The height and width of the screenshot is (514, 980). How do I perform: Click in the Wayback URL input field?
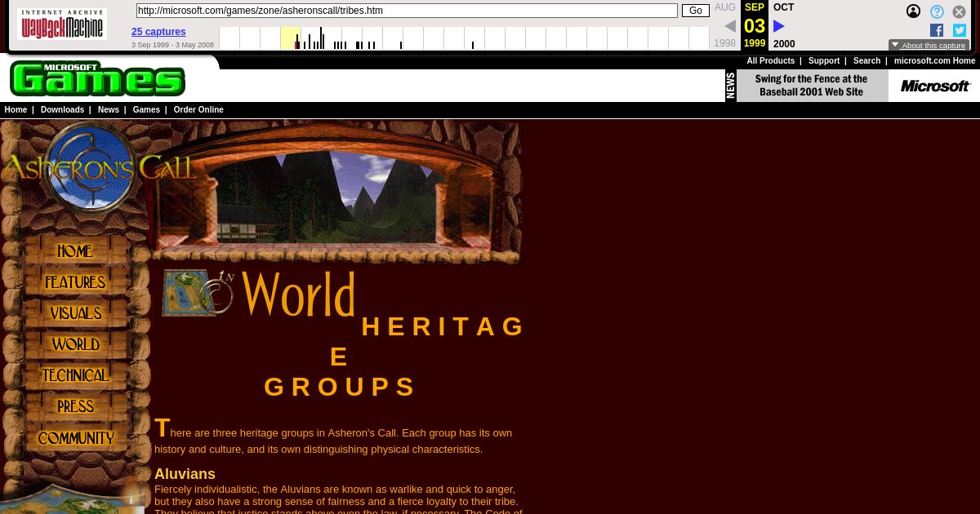coord(407,11)
